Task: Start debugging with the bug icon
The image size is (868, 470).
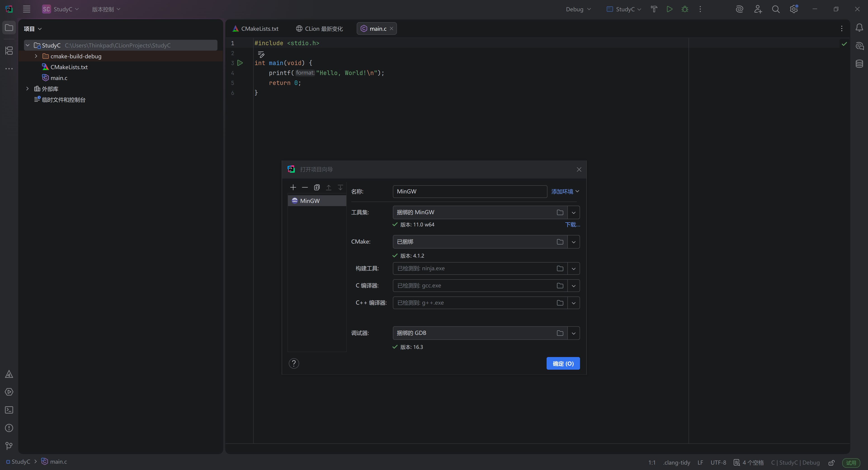Action: coord(685,9)
